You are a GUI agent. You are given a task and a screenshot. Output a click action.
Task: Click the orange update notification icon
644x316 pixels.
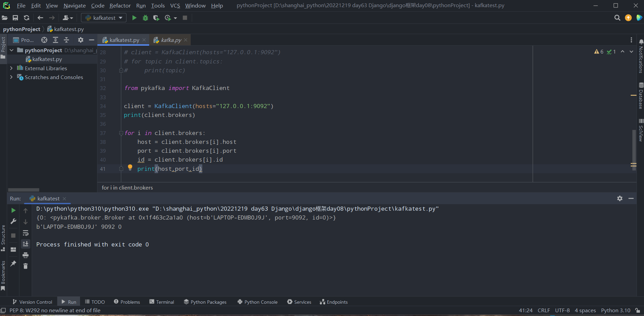(628, 18)
